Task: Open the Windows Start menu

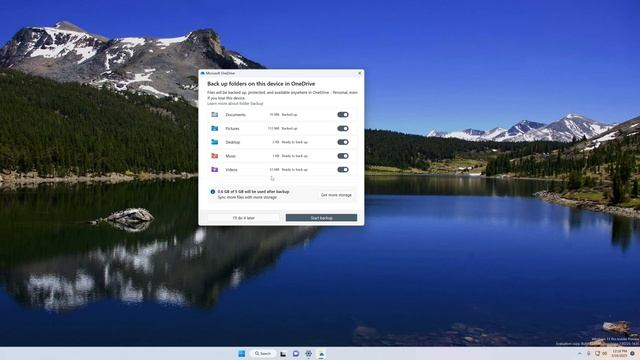Action: (x=242, y=353)
